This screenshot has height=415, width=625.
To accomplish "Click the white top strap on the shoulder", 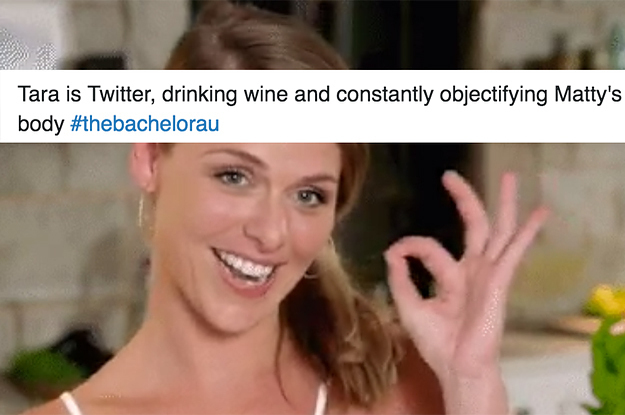I will 72,403.
